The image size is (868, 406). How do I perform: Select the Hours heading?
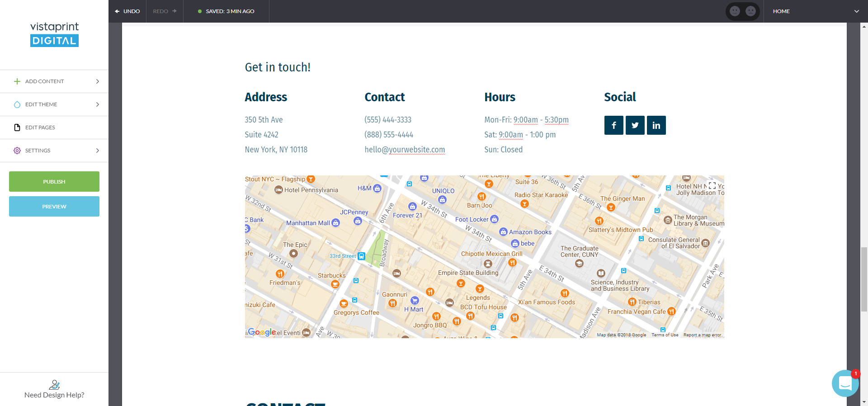[x=500, y=97]
